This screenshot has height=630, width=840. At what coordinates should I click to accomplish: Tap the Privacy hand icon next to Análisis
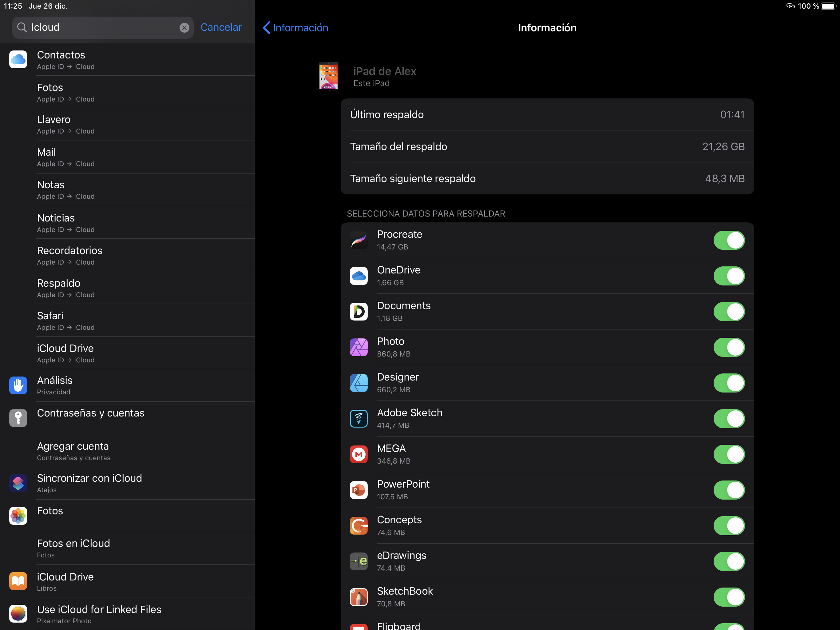click(x=18, y=385)
